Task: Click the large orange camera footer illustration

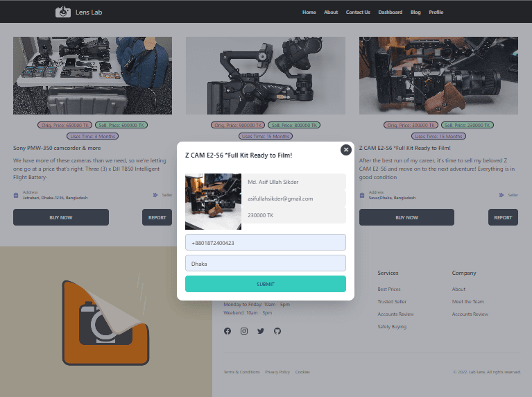Action: coord(105,323)
